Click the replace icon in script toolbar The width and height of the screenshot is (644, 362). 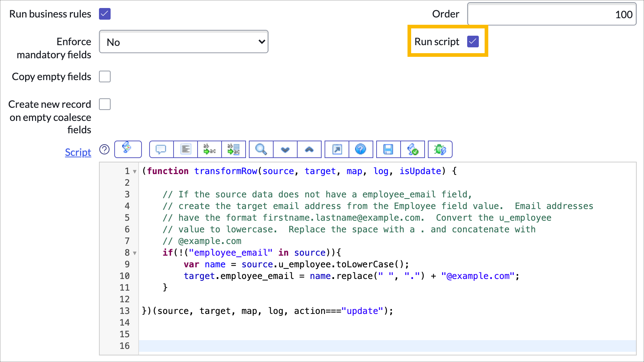tap(210, 149)
